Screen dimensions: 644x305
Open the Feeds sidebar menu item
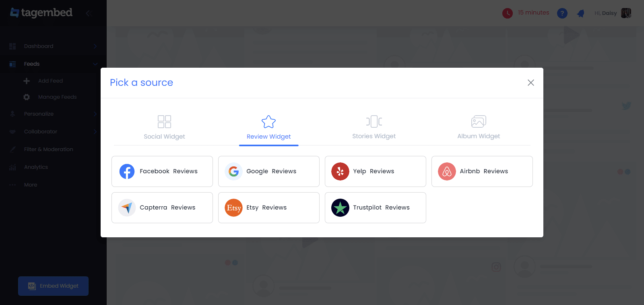[x=53, y=64]
